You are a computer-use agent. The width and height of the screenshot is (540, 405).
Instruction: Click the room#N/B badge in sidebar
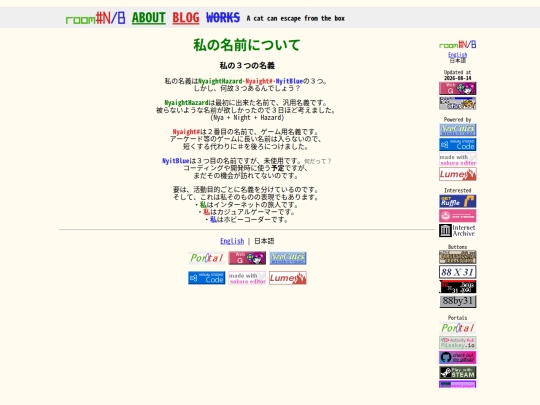coord(457,44)
